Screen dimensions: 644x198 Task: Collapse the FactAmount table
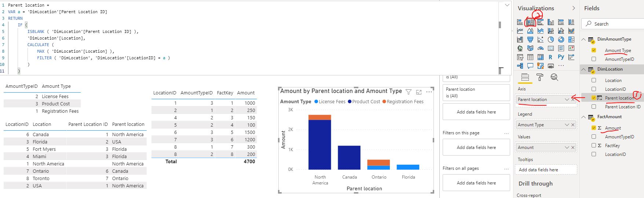tap(584, 117)
